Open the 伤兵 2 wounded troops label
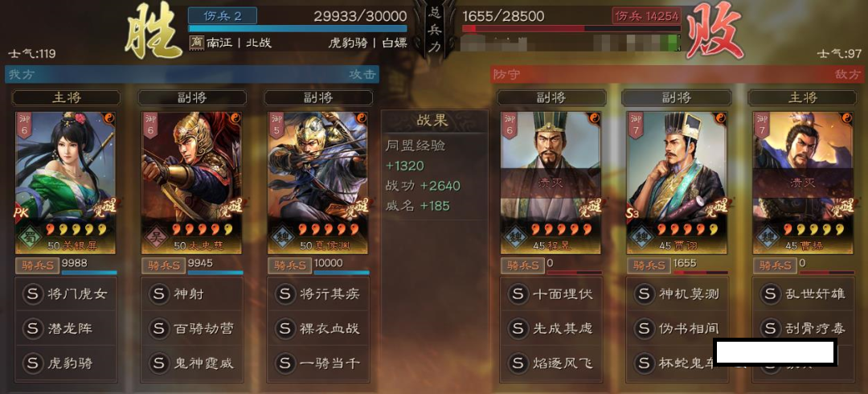The image size is (868, 394). coord(223,15)
